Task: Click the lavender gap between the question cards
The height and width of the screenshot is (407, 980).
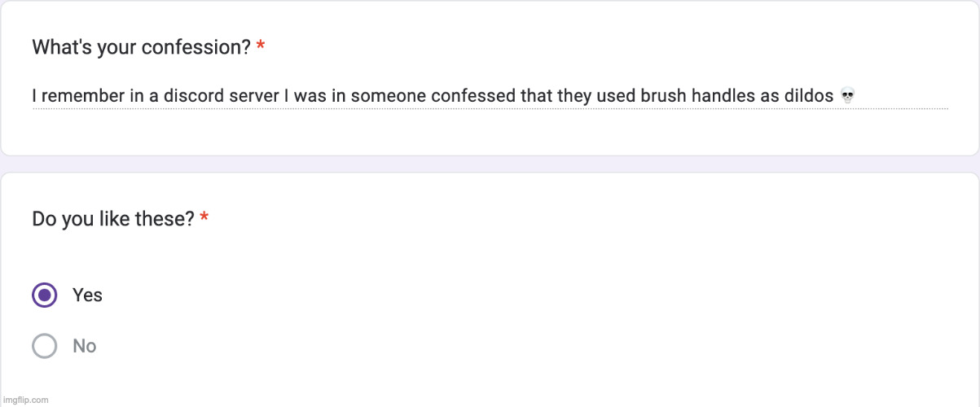Action: (489, 164)
